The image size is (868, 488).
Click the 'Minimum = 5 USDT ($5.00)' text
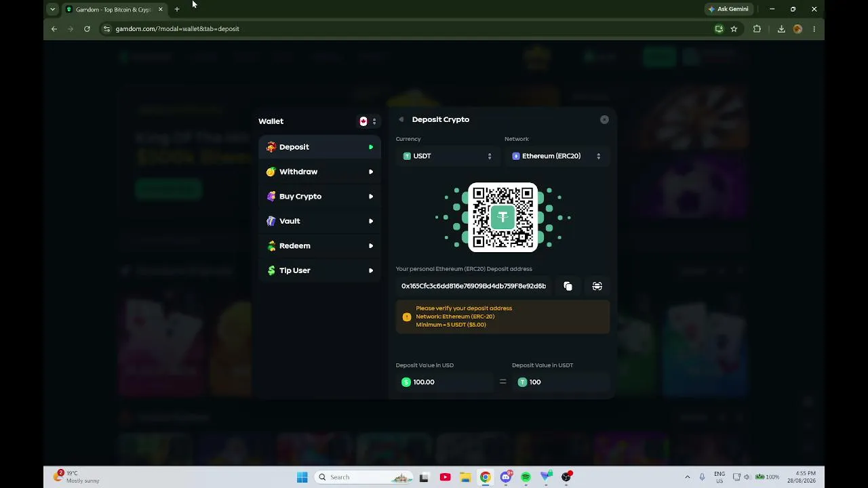click(x=451, y=325)
